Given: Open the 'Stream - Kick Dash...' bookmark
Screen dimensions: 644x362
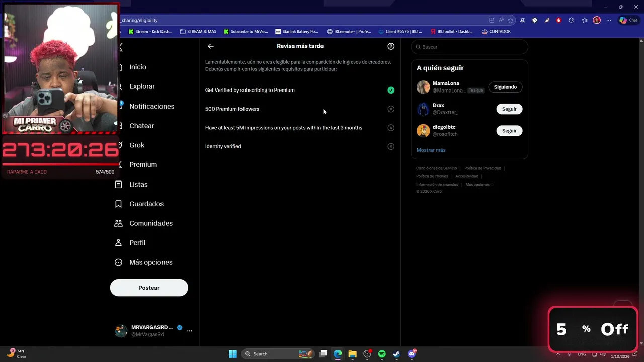Looking at the screenshot, I should (x=150, y=31).
